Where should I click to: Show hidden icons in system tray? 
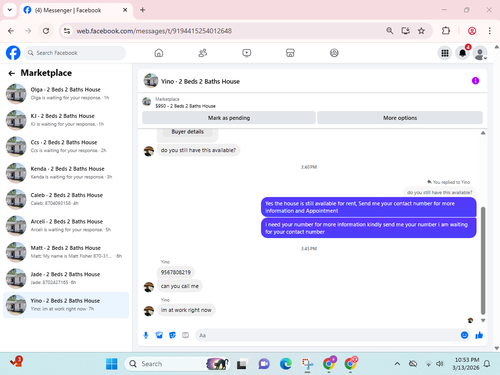tap(397, 364)
